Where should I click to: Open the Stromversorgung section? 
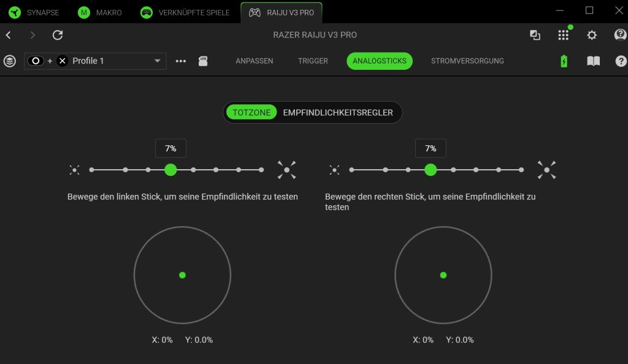tap(467, 61)
